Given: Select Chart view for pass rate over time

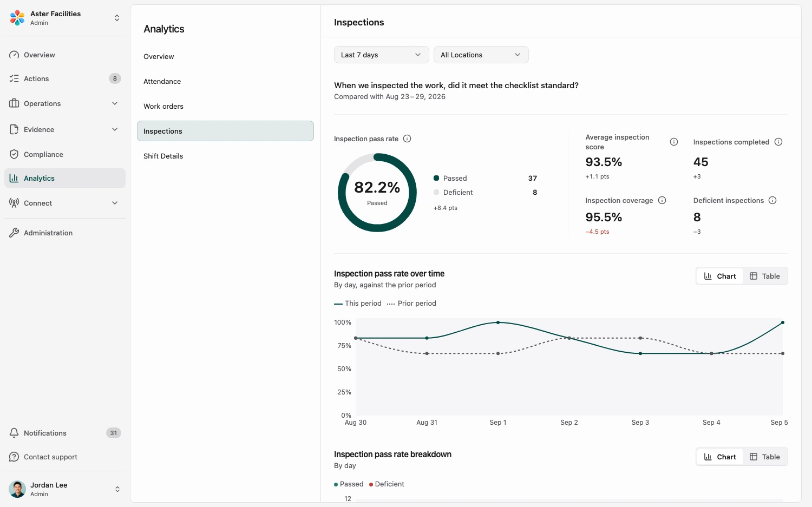Looking at the screenshot, I should [x=720, y=276].
